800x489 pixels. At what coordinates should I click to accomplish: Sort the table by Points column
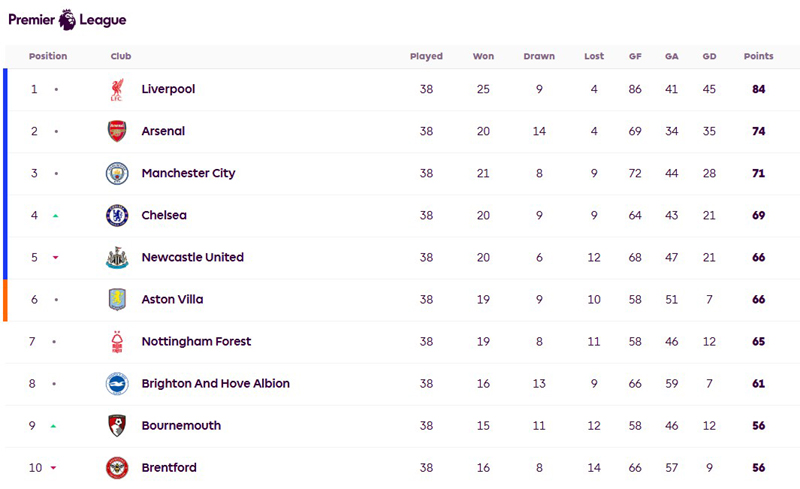[x=758, y=56]
